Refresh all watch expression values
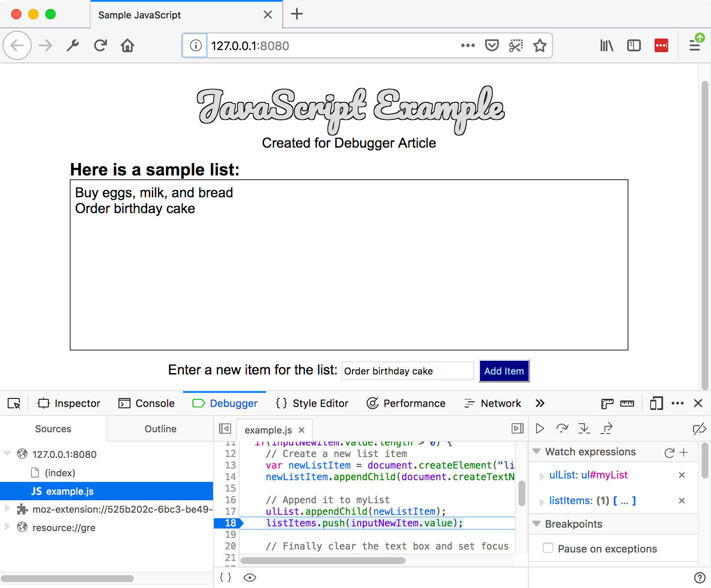Image resolution: width=711 pixels, height=588 pixels. pyautogui.click(x=669, y=452)
